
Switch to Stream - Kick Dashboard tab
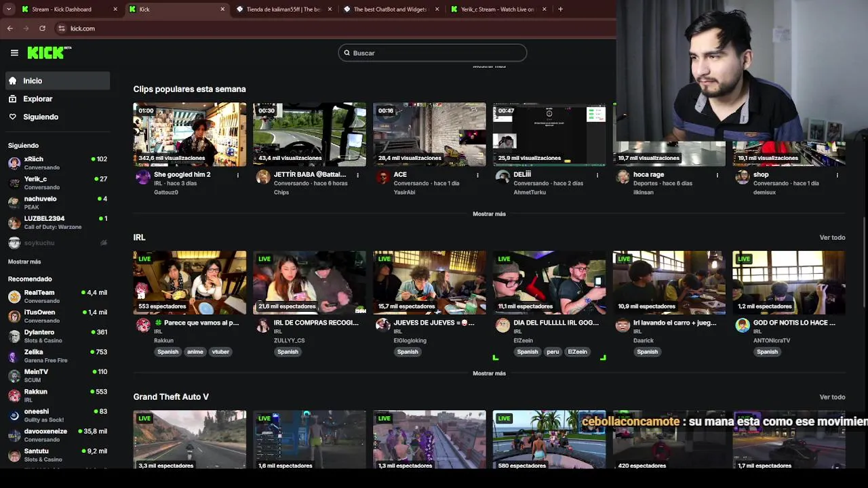click(62, 9)
